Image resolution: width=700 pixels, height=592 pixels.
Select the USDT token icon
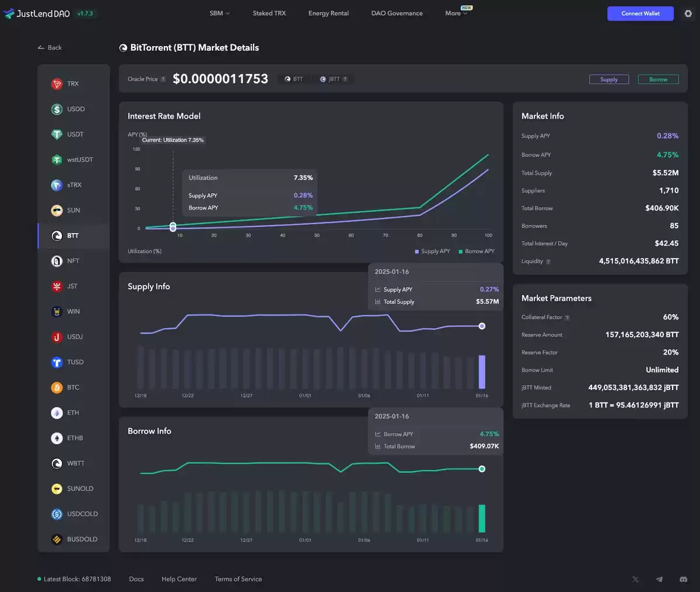[x=57, y=134]
